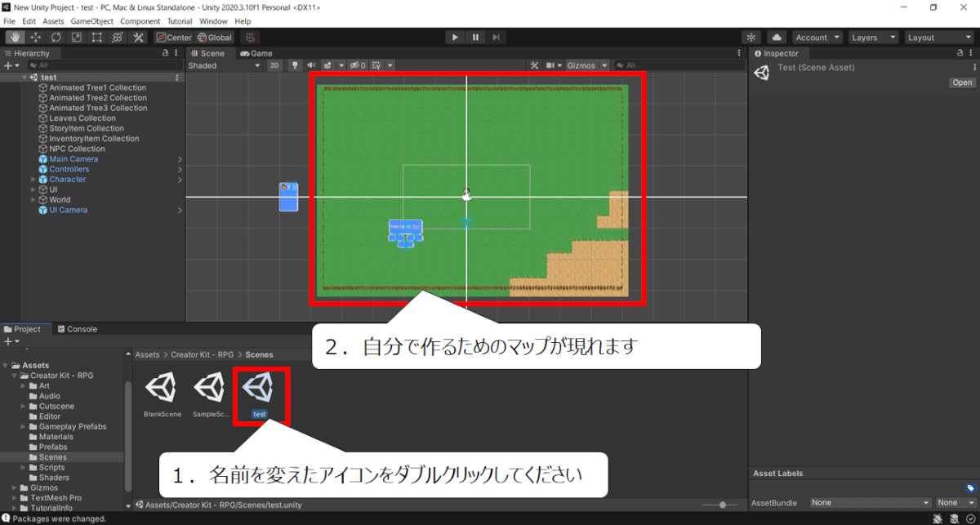
Task: Toggle scene audio speaker
Action: pyautogui.click(x=312, y=65)
